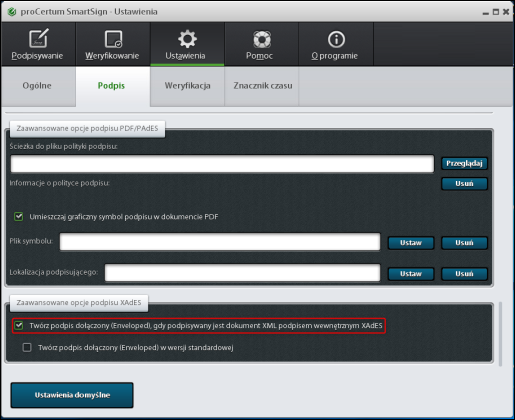Click the Zaawansowane opcje podpisu PDF/PAdES header
The image size is (515, 420).
pyautogui.click(x=87, y=129)
